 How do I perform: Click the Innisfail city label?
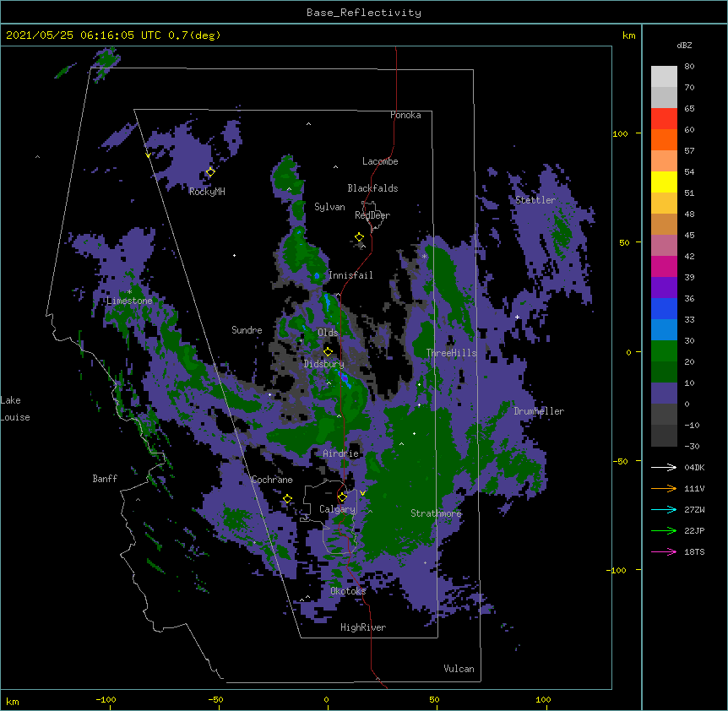350,275
